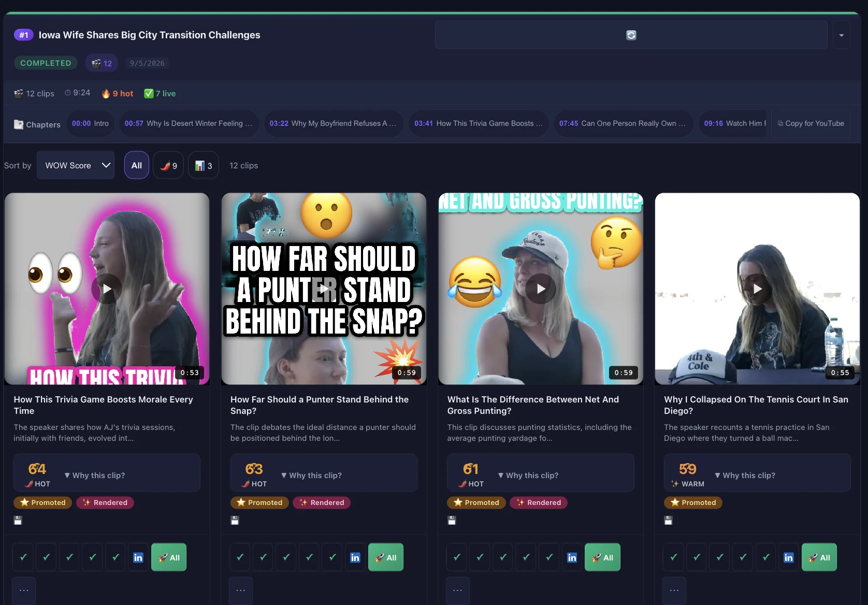Filter by the bar chart 3 tab

point(204,165)
